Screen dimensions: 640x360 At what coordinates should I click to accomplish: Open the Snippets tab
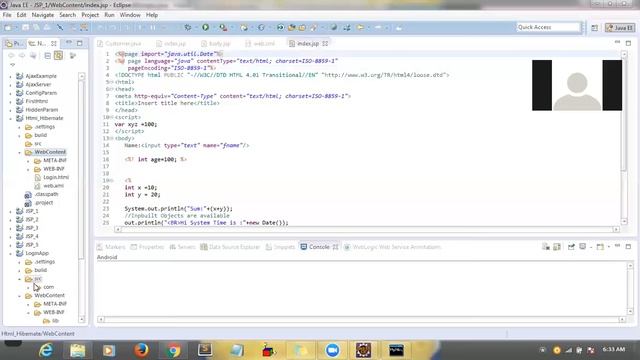280,247
